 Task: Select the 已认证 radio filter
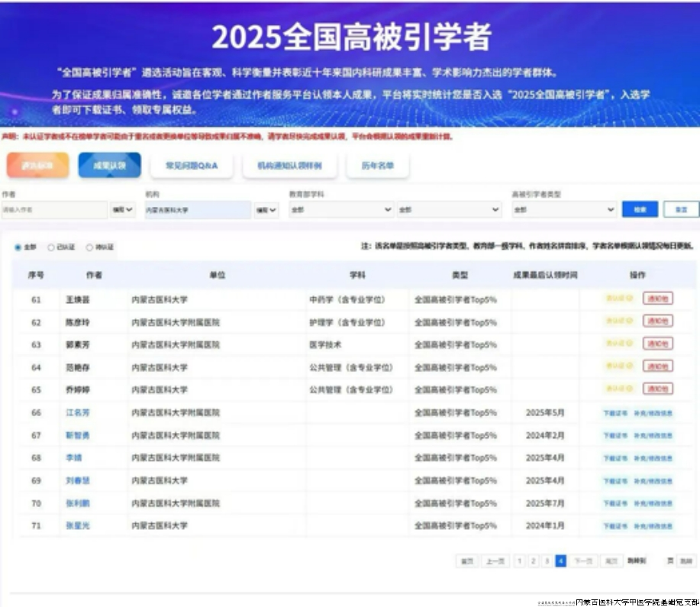[x=51, y=247]
